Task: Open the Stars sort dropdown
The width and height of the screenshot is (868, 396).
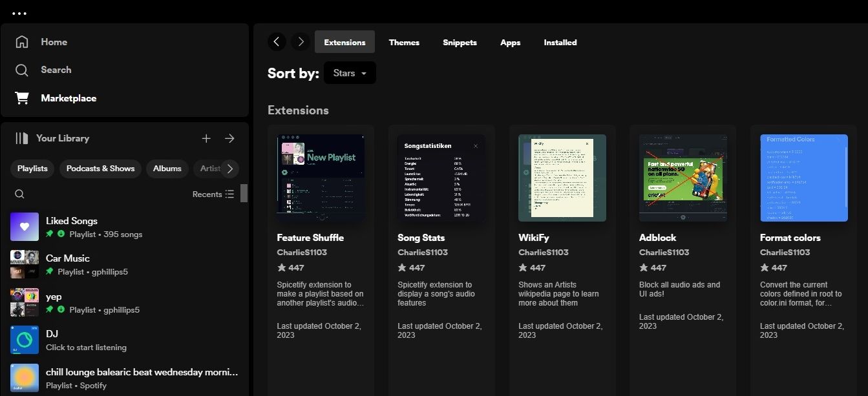Action: click(349, 73)
